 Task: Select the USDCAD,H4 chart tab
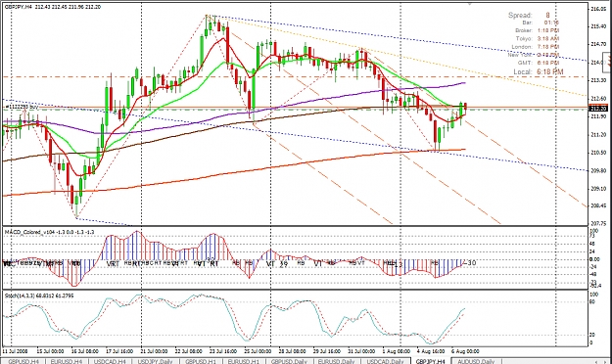point(111,361)
